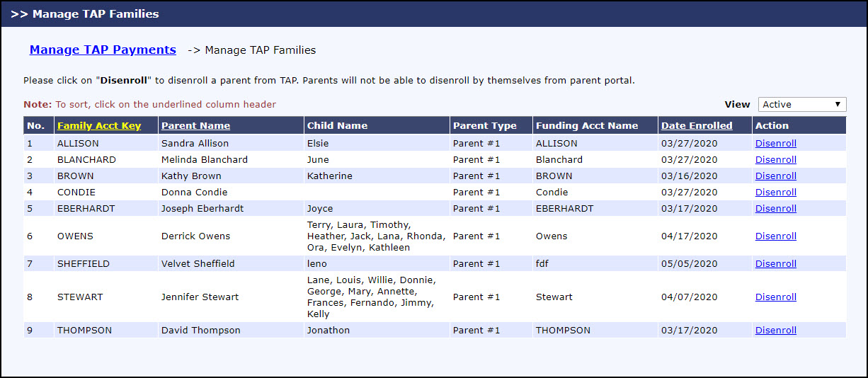
Task: Click Disenroll for David Thompson
Action: coord(775,330)
